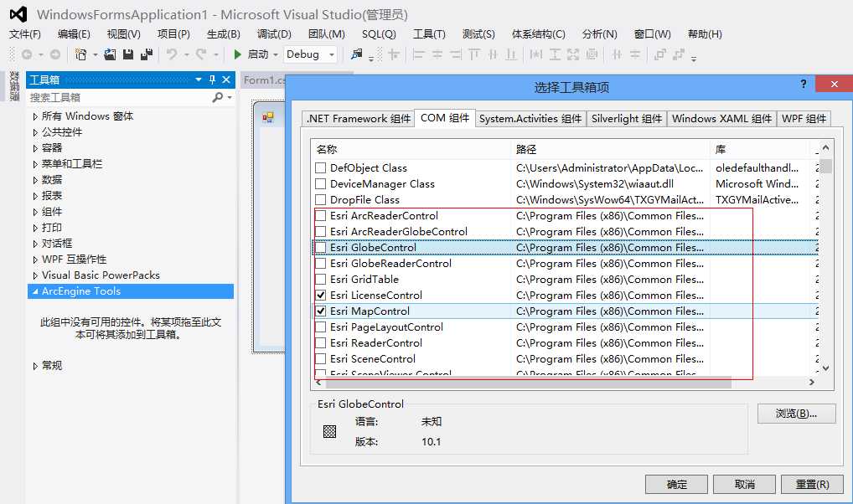Pin the Toolbox panel with pushpin icon
Viewport: 853px width, 504px height.
[x=213, y=80]
